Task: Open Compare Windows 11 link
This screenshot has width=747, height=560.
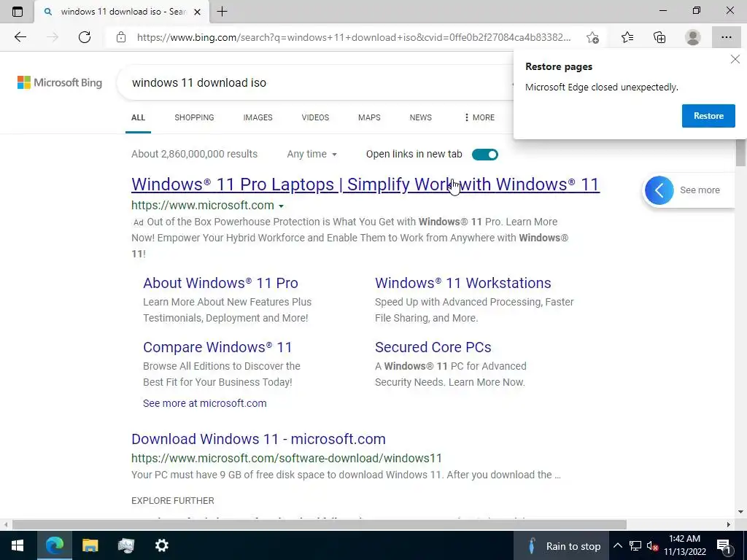Action: click(x=217, y=347)
